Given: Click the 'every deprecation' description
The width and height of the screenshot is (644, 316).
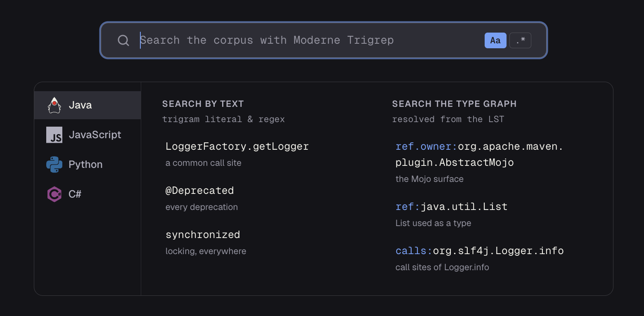Looking at the screenshot, I should (x=201, y=207).
